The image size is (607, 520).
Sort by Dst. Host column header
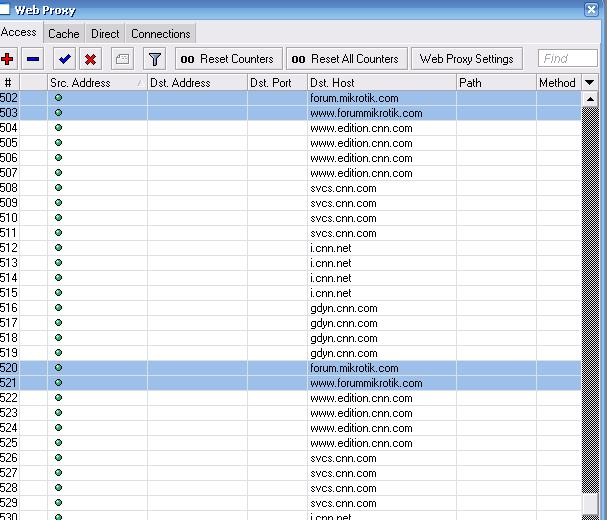(x=382, y=82)
